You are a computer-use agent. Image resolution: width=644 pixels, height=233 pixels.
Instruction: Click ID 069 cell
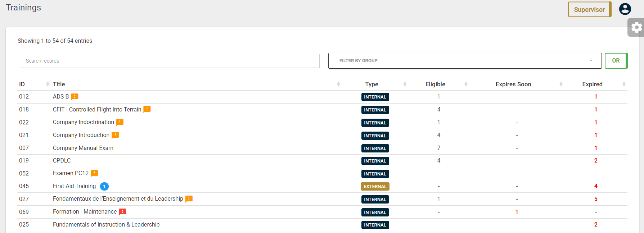[24, 212]
